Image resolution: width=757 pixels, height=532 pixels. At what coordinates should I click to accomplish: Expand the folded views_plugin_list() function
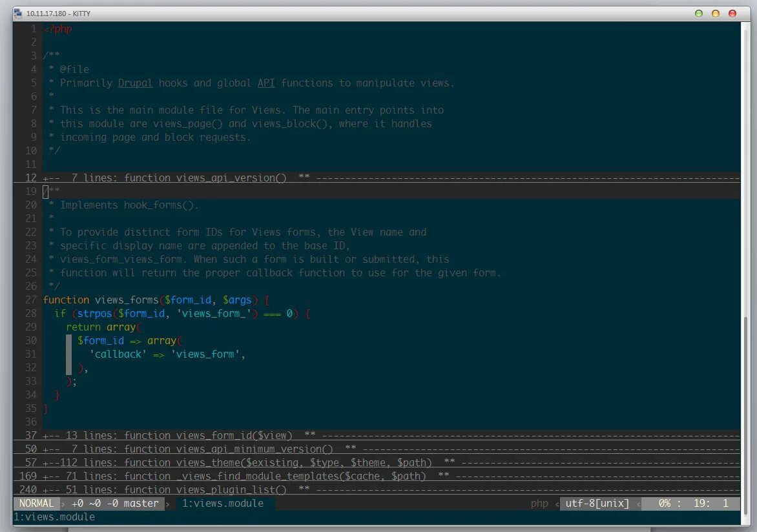(377, 489)
